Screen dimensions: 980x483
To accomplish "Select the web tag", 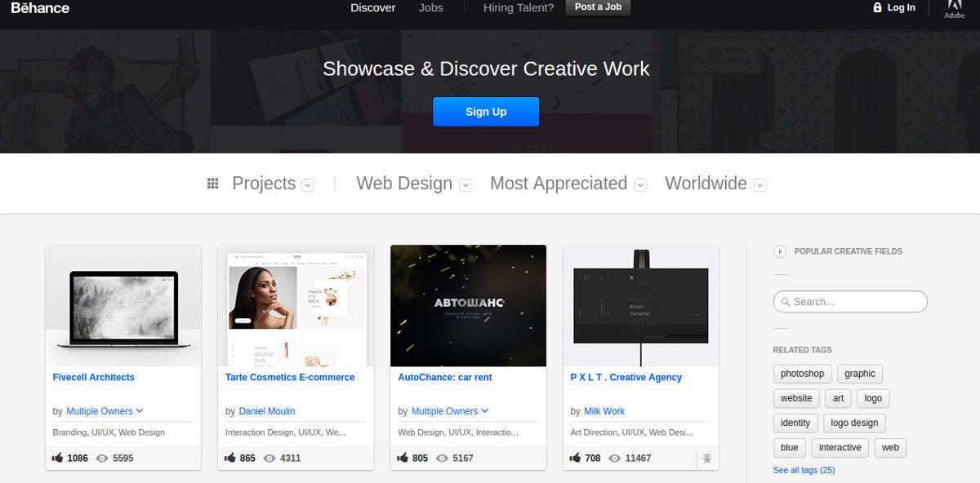I will (x=890, y=447).
